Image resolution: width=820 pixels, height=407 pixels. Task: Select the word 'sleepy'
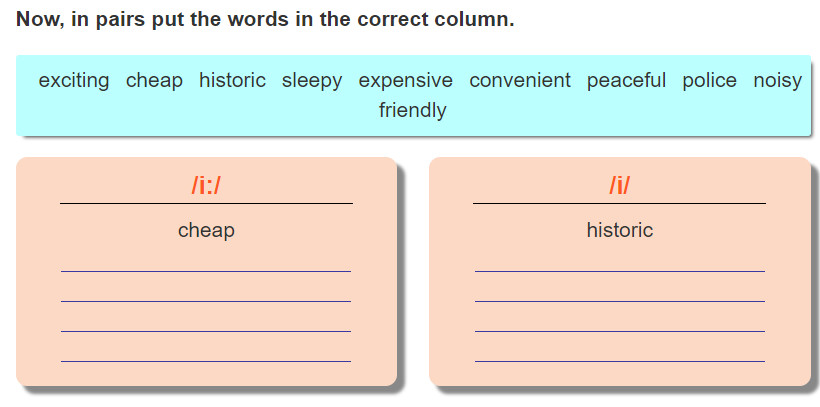click(x=312, y=81)
